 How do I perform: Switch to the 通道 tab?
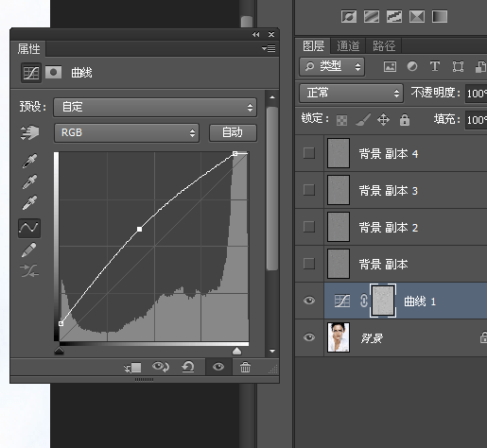point(348,46)
